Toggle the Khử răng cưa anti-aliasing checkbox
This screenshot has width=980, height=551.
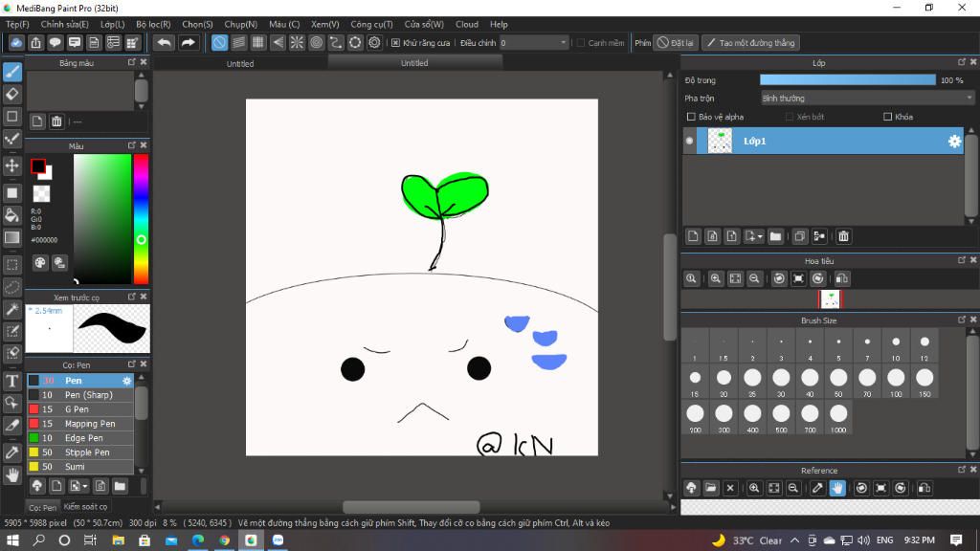pyautogui.click(x=395, y=42)
